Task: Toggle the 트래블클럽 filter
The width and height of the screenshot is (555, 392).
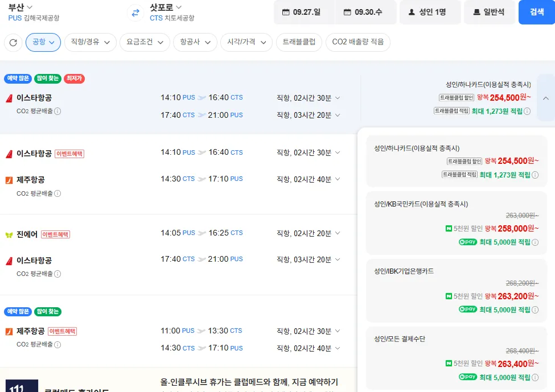Action: [x=299, y=42]
